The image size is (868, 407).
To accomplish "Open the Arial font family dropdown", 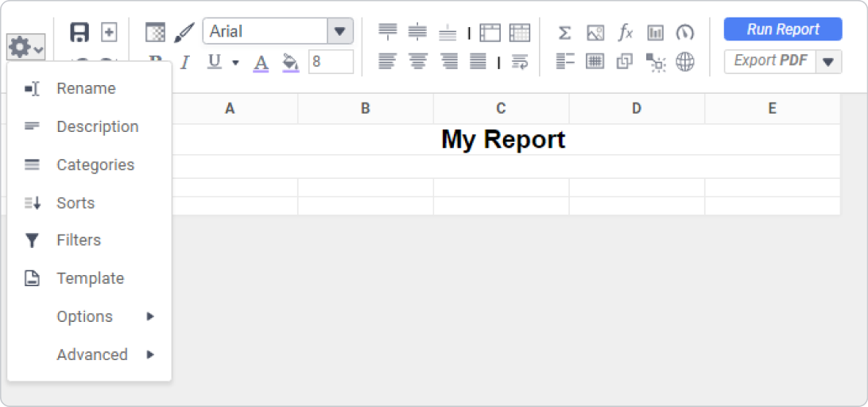I will 340,32.
